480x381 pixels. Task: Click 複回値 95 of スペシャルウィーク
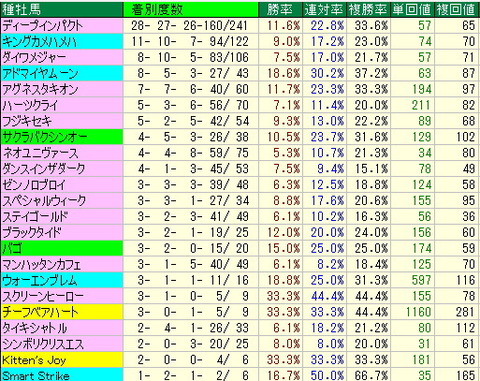click(x=468, y=201)
